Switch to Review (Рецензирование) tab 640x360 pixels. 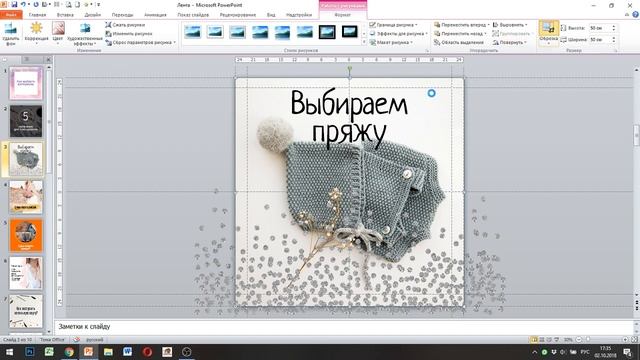coord(238,15)
